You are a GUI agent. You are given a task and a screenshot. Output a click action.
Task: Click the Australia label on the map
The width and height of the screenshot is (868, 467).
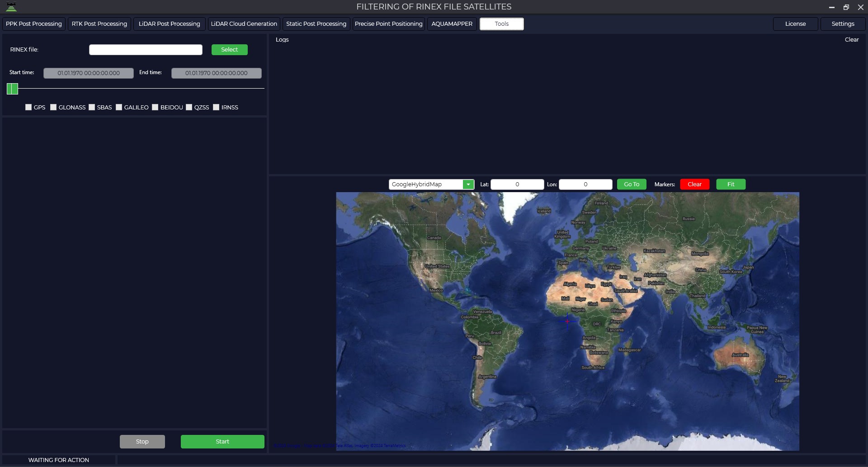pos(741,355)
